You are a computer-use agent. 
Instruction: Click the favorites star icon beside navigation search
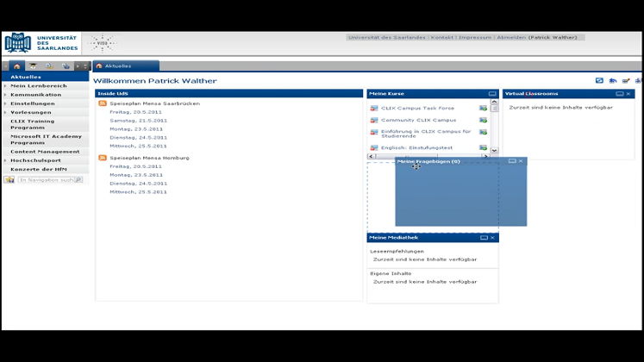click(x=9, y=180)
